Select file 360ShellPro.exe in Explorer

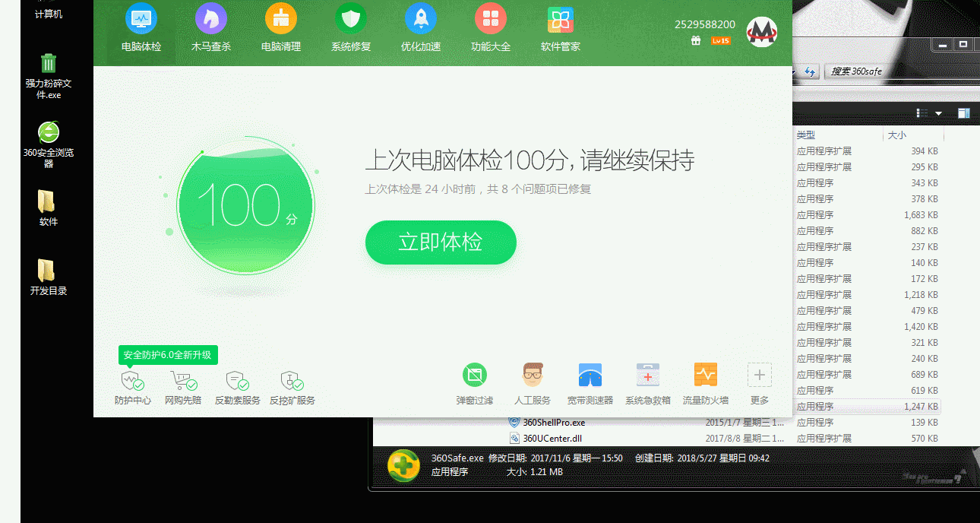pos(555,422)
